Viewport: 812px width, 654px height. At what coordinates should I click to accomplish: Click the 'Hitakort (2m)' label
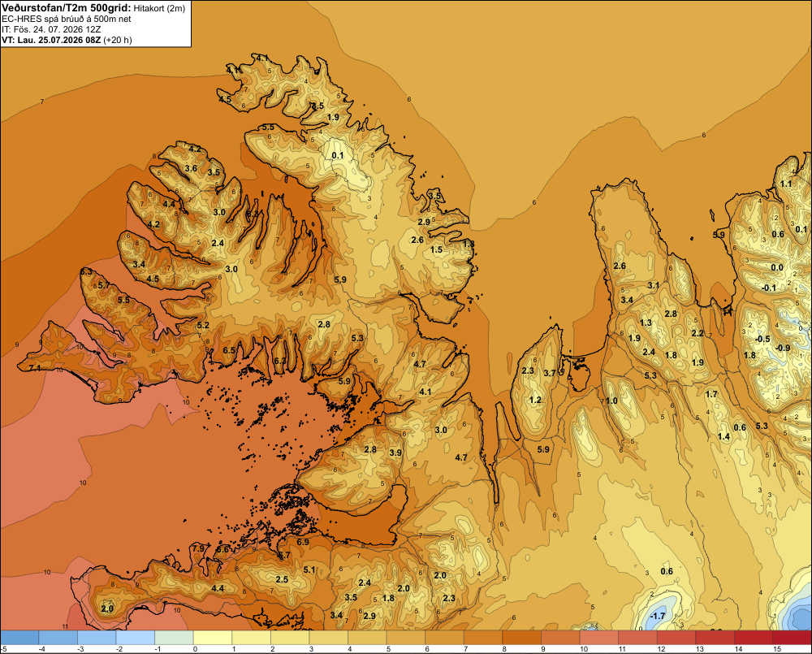[x=159, y=8]
